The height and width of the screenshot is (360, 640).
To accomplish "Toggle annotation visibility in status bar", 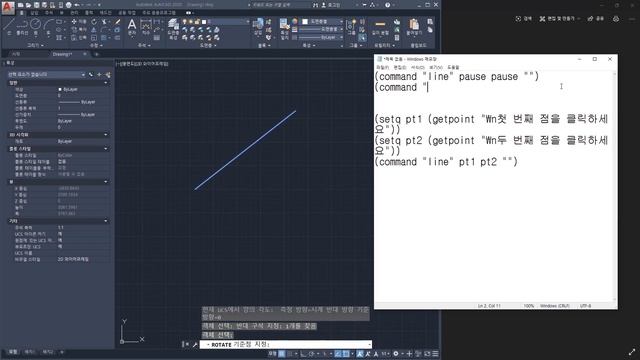I will pos(360,353).
